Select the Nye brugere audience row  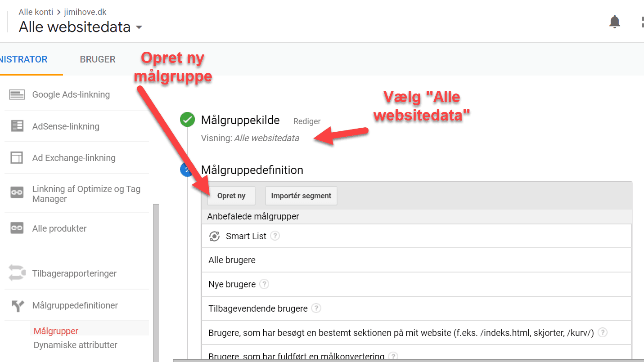[x=417, y=284]
